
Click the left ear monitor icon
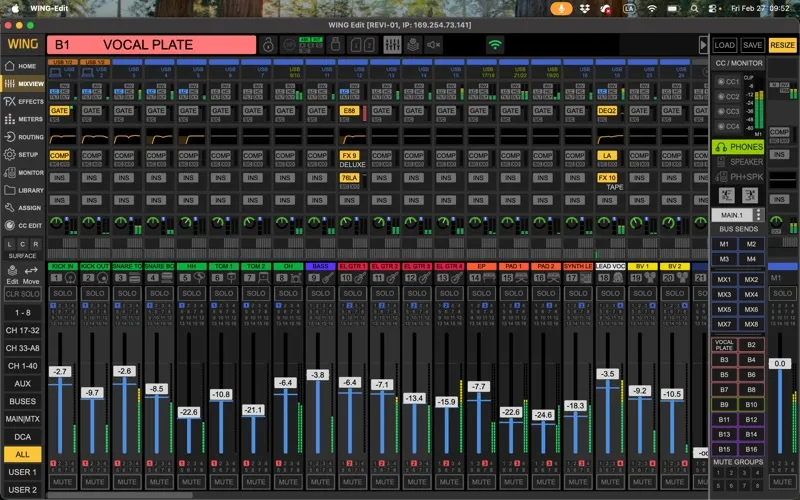727,195
